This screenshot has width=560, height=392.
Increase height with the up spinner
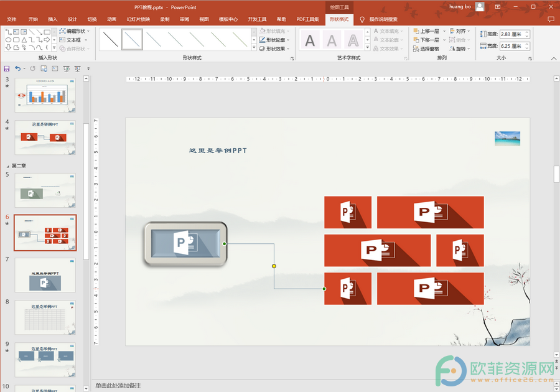[527, 32]
